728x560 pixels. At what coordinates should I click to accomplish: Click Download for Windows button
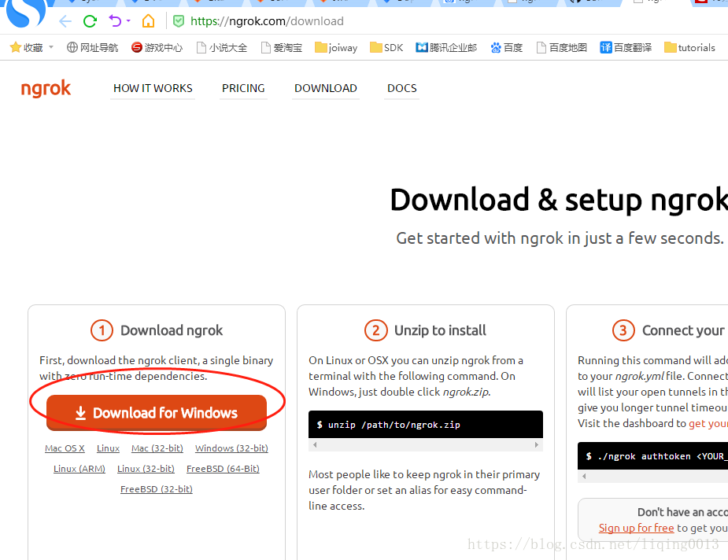[157, 412]
